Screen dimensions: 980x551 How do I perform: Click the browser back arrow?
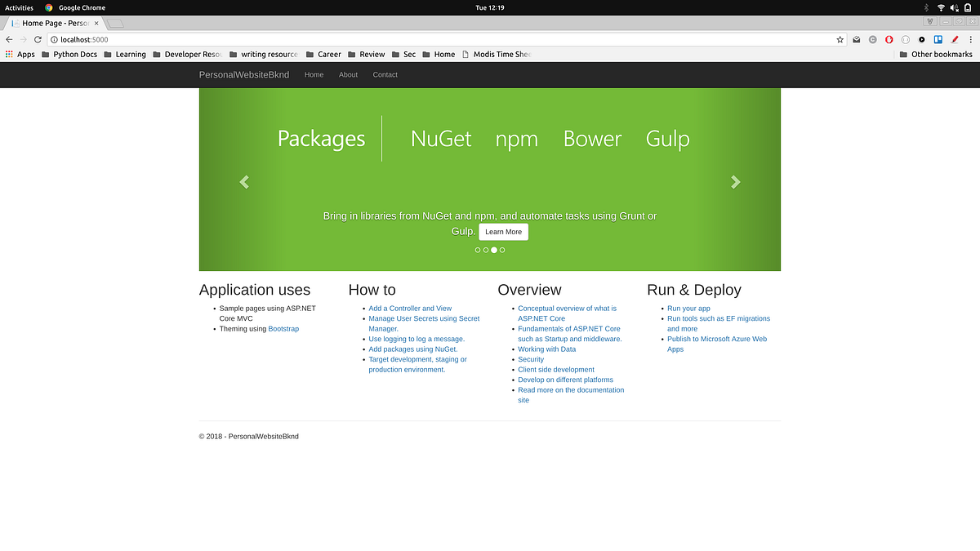tap(9, 38)
